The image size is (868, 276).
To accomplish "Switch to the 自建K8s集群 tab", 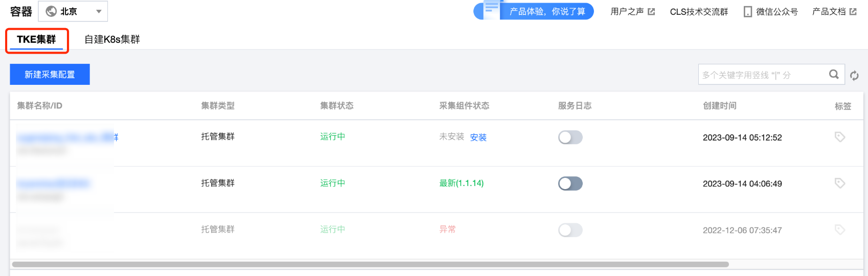I will (x=112, y=39).
